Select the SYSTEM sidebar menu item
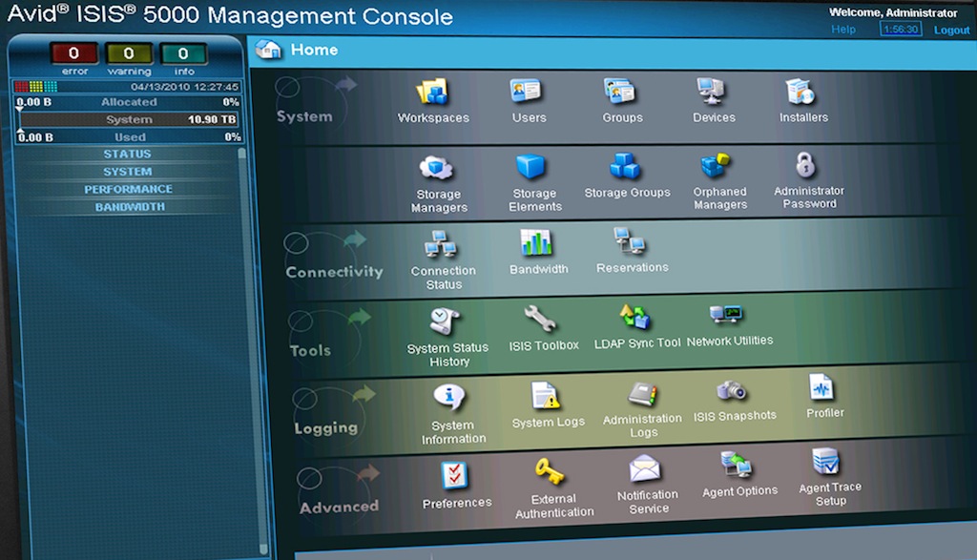Screen dimensions: 977x560 (x=127, y=172)
